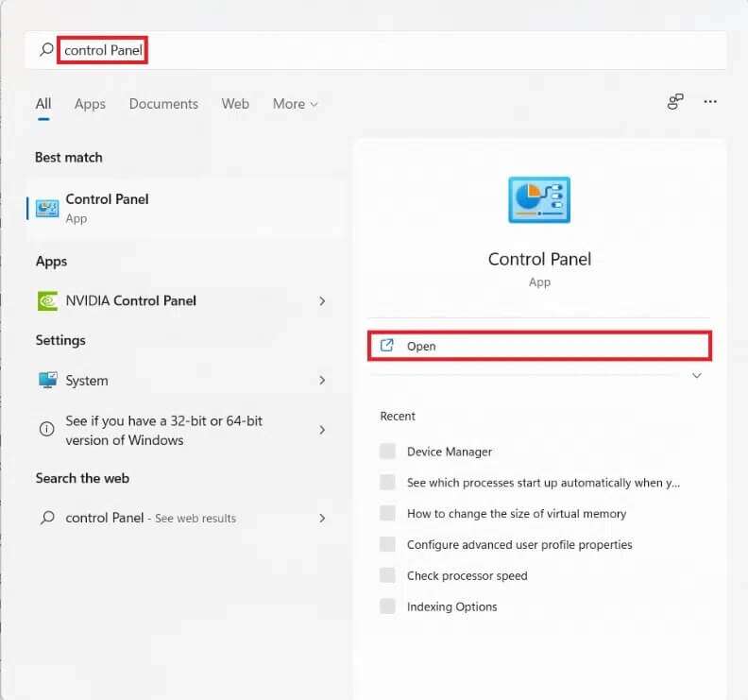Switch to the Documents tab
The image size is (748, 700).
(163, 104)
